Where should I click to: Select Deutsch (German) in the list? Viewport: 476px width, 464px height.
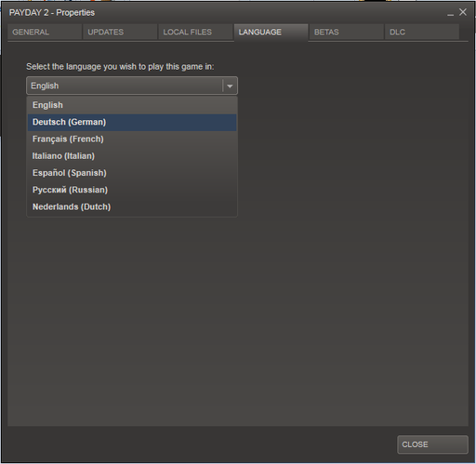[x=132, y=122]
